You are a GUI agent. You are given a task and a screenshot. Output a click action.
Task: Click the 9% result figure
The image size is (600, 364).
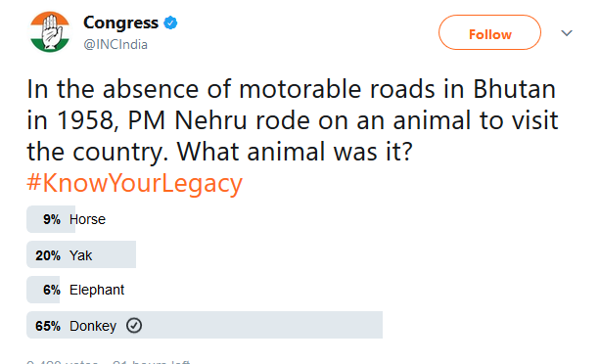click(52, 219)
